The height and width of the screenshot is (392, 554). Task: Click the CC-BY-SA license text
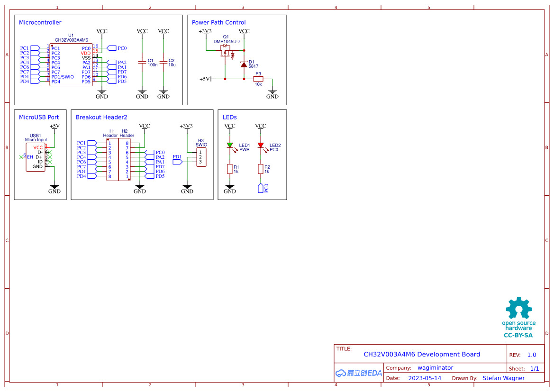coord(518,335)
